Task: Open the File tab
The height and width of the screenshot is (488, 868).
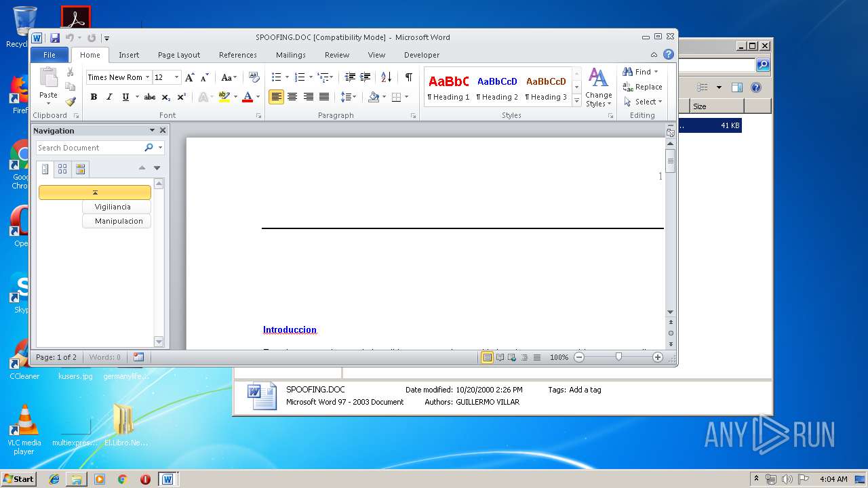Action: [x=50, y=55]
